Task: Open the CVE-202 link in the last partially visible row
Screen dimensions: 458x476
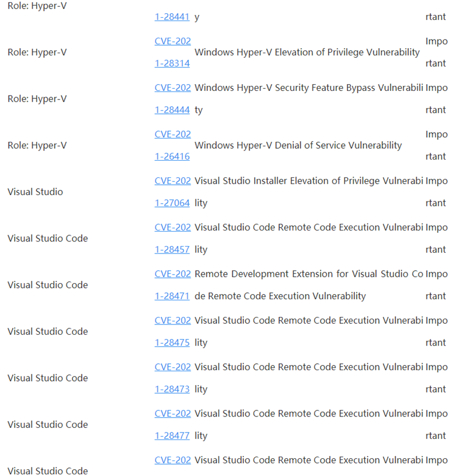Action: click(x=172, y=460)
